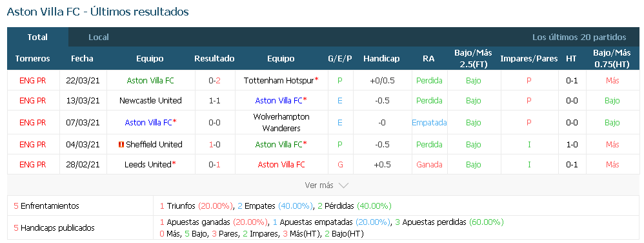Click the red card icon beside Sheffield United
The height and width of the screenshot is (243, 644).
coord(121,144)
